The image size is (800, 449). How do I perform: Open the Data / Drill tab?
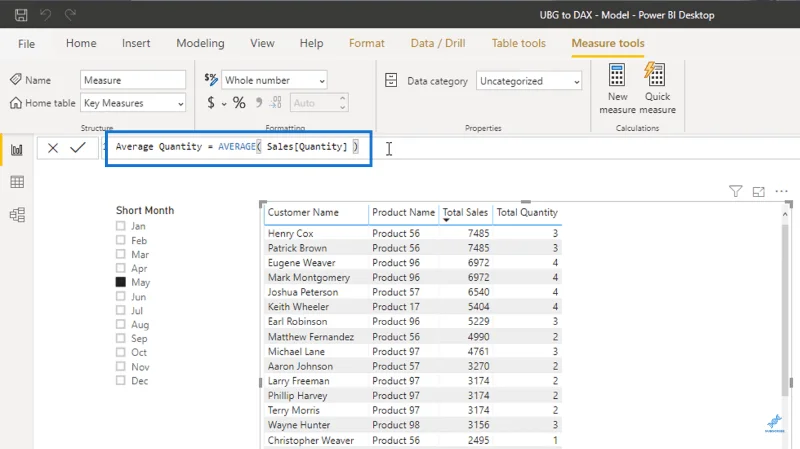[x=438, y=43]
